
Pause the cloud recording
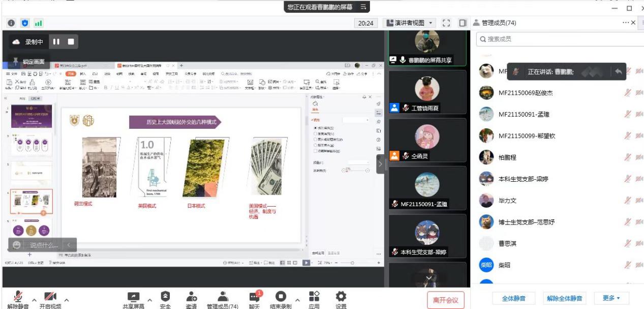(56, 42)
